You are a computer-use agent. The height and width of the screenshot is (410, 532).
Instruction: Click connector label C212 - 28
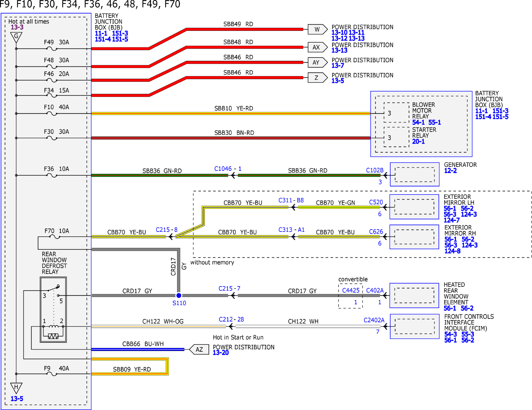[231, 319]
